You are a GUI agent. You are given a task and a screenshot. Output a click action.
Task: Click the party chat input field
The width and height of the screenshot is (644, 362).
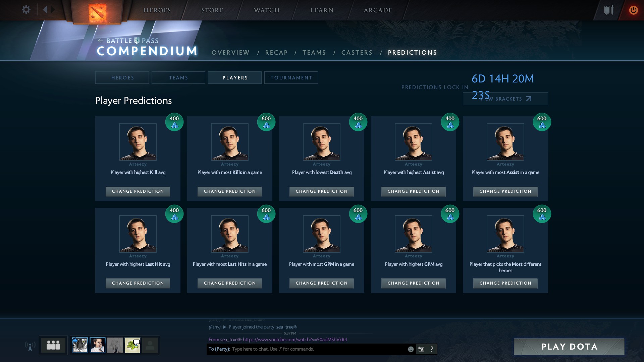pyautogui.click(x=315, y=349)
